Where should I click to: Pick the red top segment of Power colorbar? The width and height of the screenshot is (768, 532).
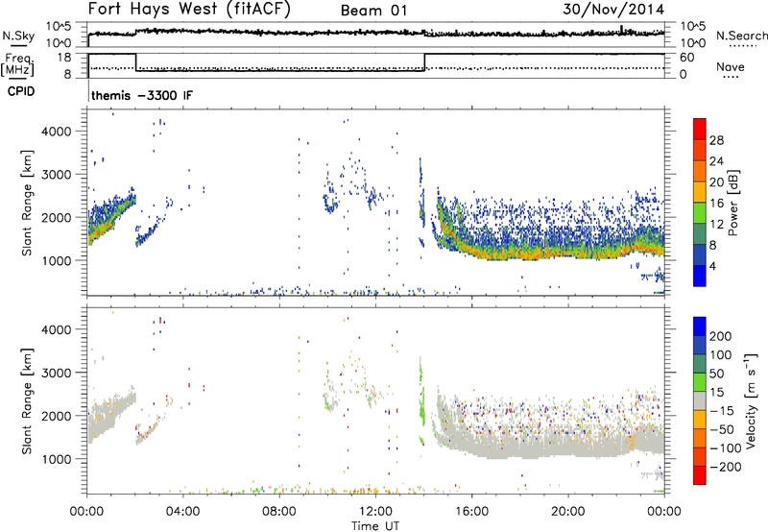700,130
